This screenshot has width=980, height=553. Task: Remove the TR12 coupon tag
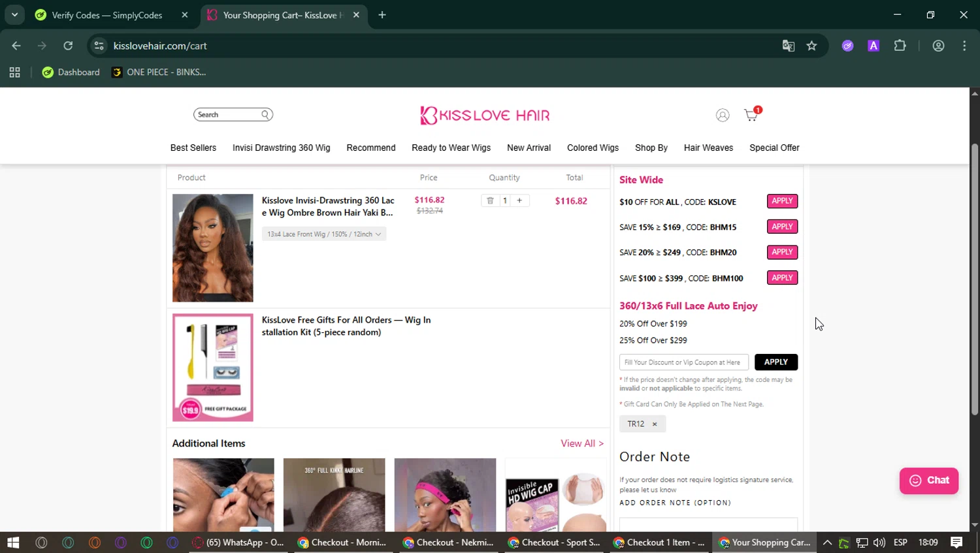[x=655, y=424]
